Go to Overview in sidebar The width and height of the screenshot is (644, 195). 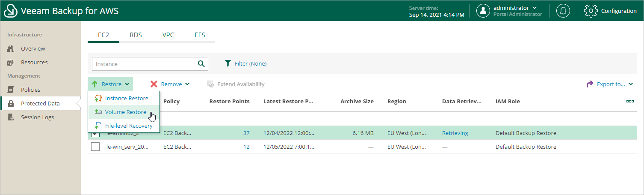[33, 48]
